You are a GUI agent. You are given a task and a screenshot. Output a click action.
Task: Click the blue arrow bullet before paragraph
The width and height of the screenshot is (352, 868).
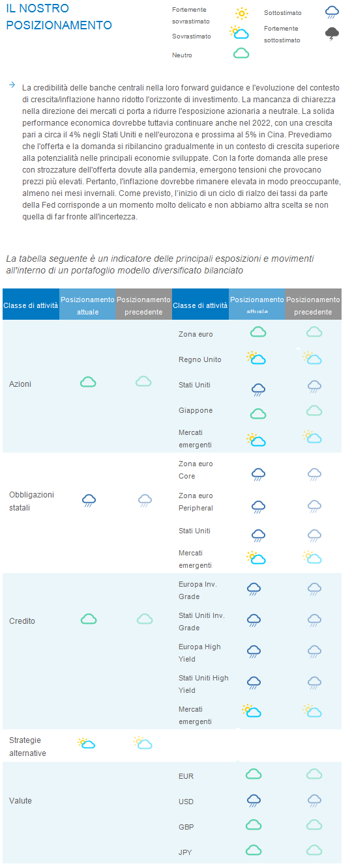tap(12, 85)
